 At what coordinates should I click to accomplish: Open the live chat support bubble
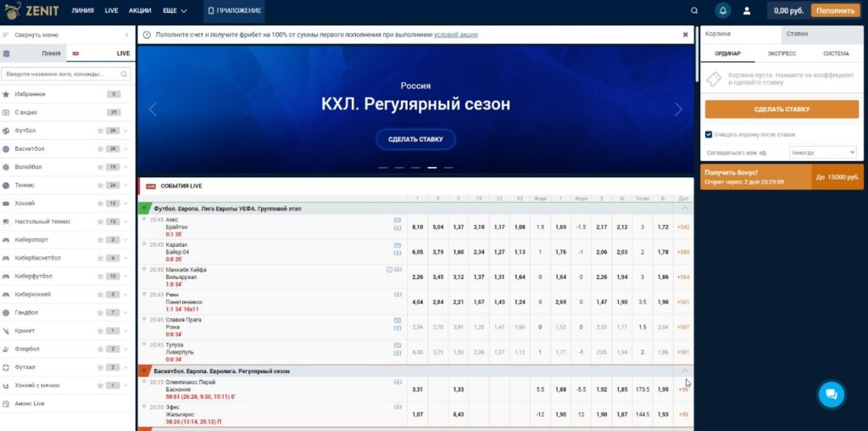[x=832, y=395]
